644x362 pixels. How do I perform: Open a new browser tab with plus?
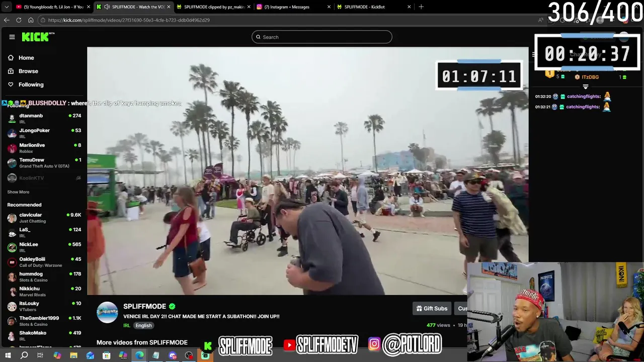(x=421, y=7)
